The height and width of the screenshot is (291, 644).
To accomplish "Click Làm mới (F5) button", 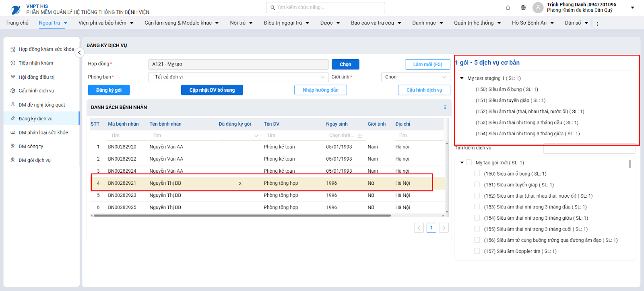I will (x=427, y=64).
